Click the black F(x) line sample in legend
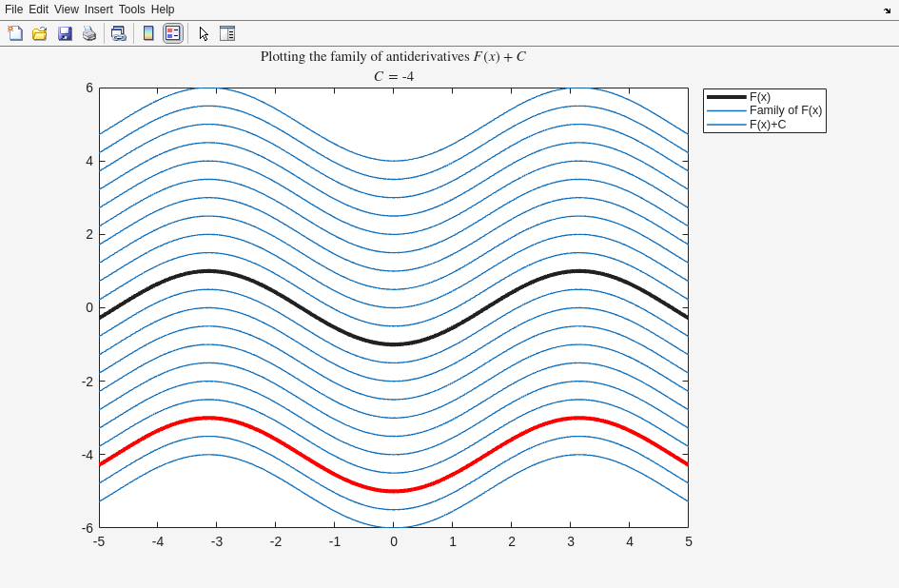This screenshot has width=899, height=588. click(726, 97)
